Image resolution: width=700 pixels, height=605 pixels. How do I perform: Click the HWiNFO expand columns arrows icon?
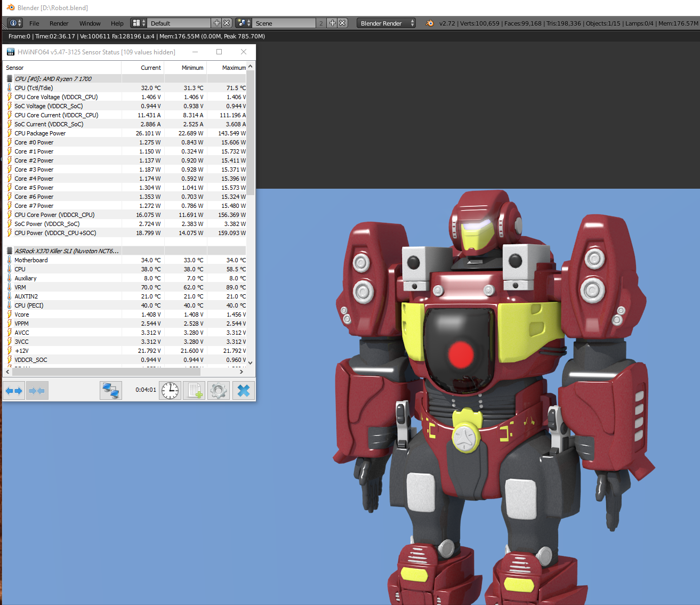click(14, 391)
